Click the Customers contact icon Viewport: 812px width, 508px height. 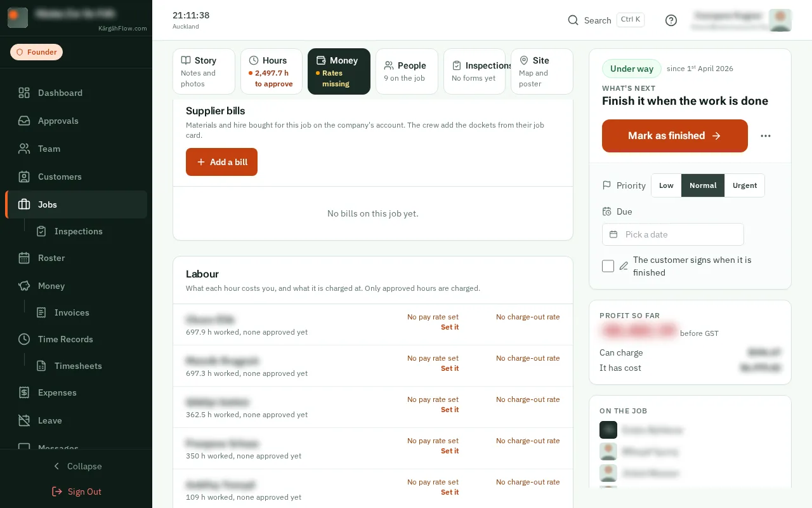24,177
